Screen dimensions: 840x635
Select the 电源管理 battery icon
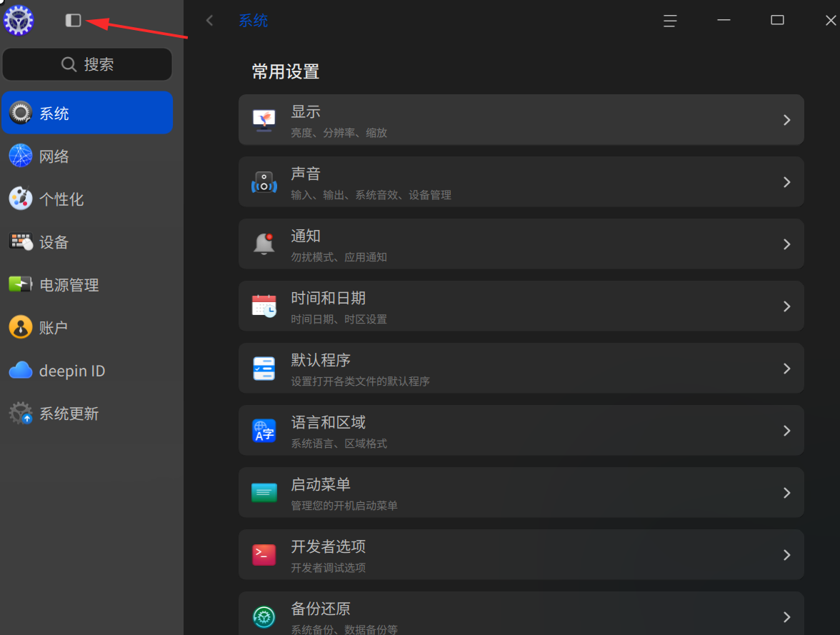click(21, 284)
